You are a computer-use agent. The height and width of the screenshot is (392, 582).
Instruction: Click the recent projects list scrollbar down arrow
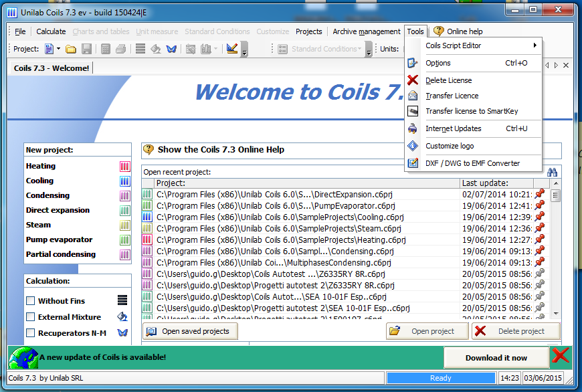tap(556, 314)
